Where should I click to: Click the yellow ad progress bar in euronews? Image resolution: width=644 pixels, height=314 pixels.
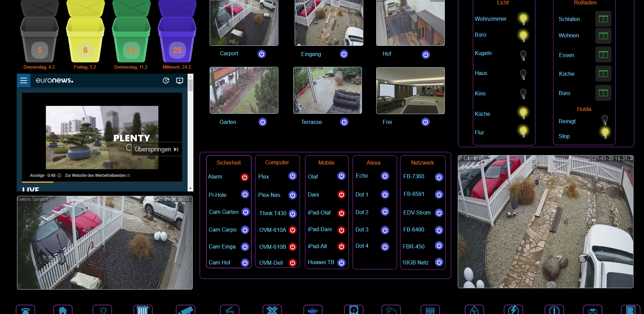[x=38, y=182]
